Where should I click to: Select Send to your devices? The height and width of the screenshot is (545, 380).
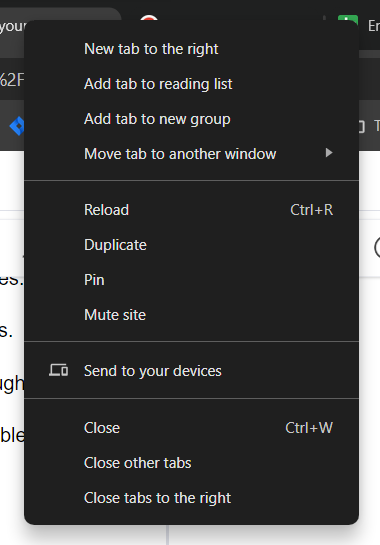pos(191,371)
